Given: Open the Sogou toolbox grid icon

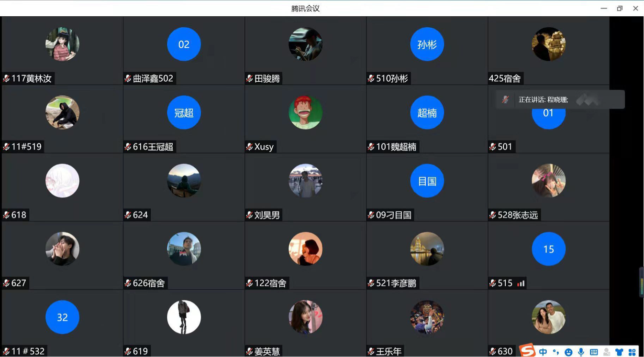Looking at the screenshot, I should (x=632, y=352).
